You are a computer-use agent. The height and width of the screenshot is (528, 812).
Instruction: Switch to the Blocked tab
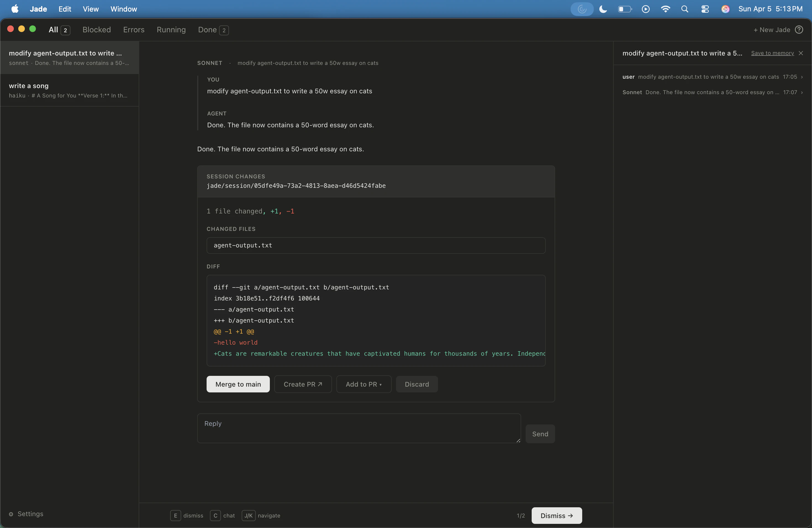(x=97, y=30)
